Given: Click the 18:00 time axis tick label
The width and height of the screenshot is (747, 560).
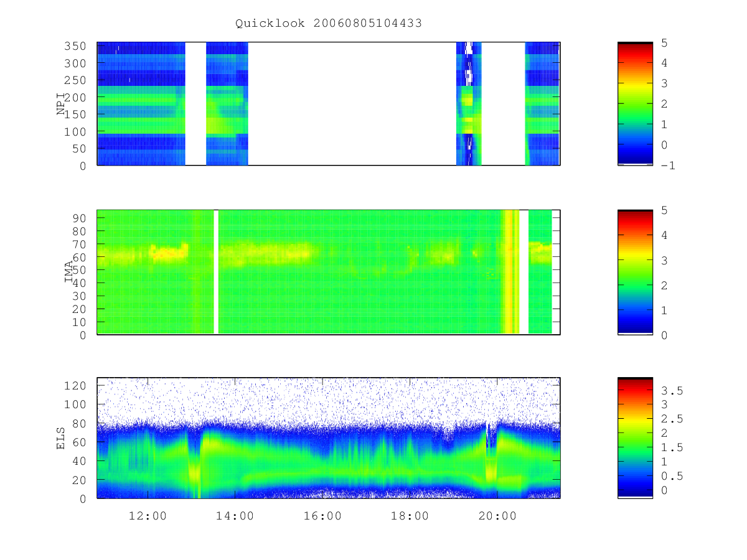Looking at the screenshot, I should click(x=410, y=516).
